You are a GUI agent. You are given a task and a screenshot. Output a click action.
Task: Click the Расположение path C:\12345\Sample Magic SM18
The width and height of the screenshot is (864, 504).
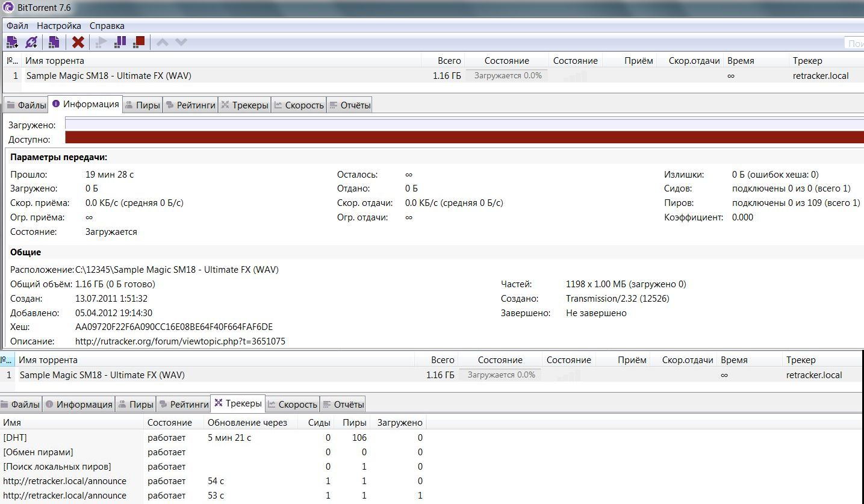pos(177,270)
